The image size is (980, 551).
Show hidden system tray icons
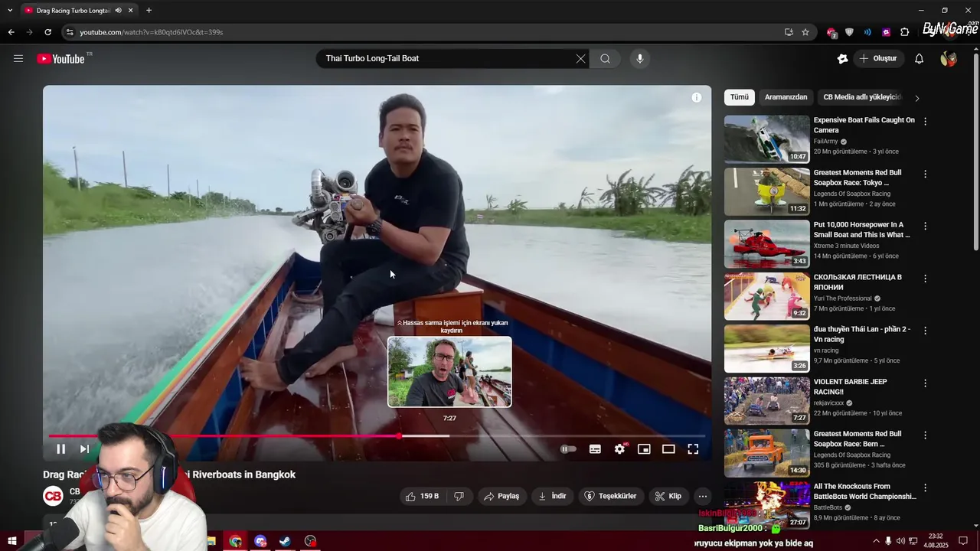876,541
